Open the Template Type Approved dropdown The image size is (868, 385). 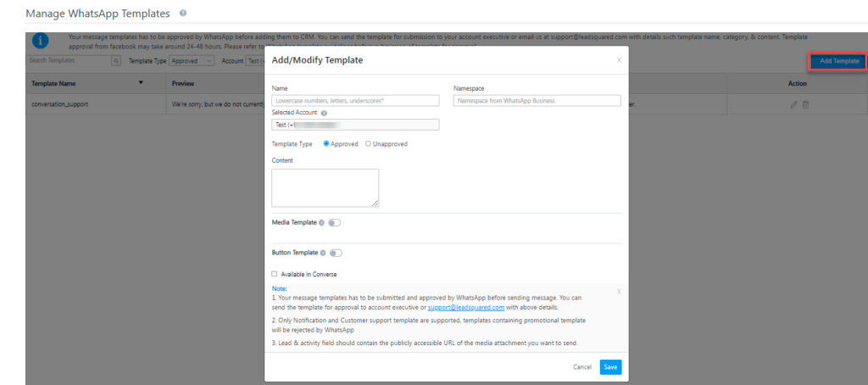pyautogui.click(x=192, y=61)
